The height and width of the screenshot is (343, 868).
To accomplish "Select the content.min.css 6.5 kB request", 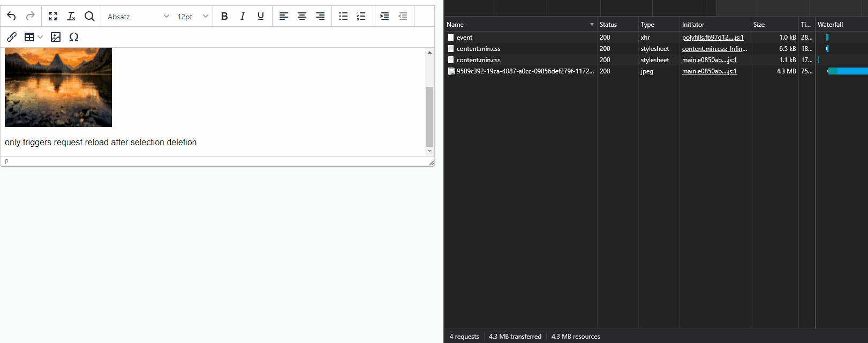I will [x=656, y=49].
